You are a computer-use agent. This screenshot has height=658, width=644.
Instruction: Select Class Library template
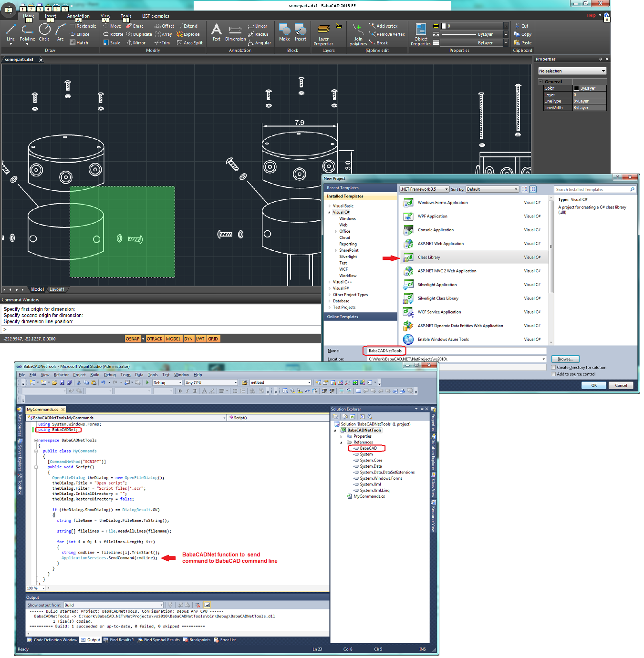pyautogui.click(x=474, y=257)
